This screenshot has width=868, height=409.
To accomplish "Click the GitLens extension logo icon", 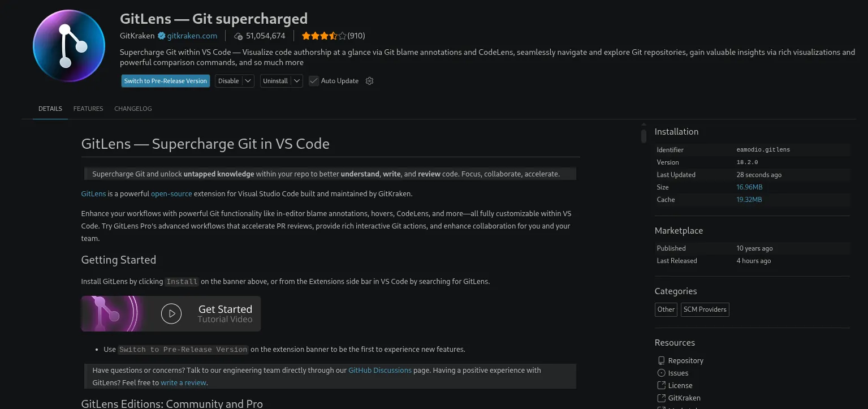I will coord(69,46).
